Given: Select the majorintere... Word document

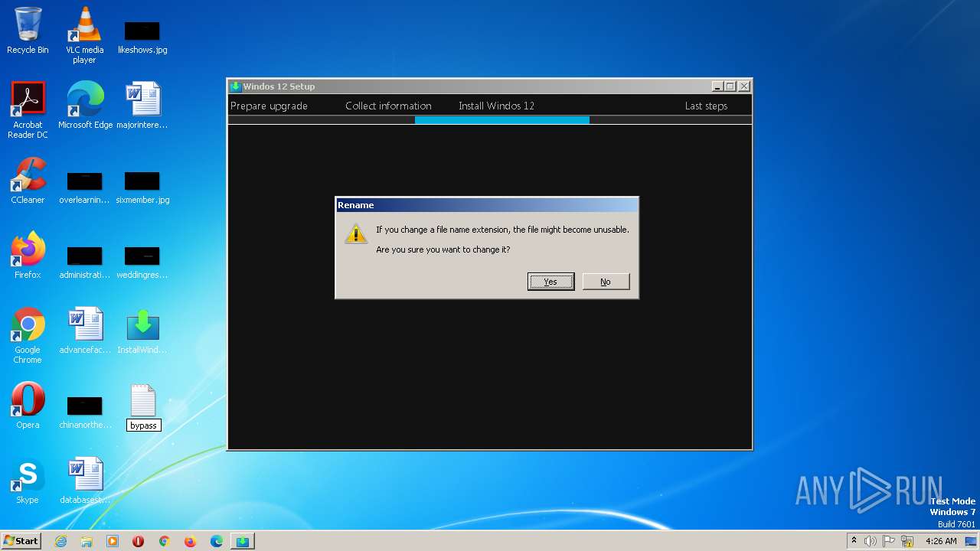Looking at the screenshot, I should pos(142,106).
